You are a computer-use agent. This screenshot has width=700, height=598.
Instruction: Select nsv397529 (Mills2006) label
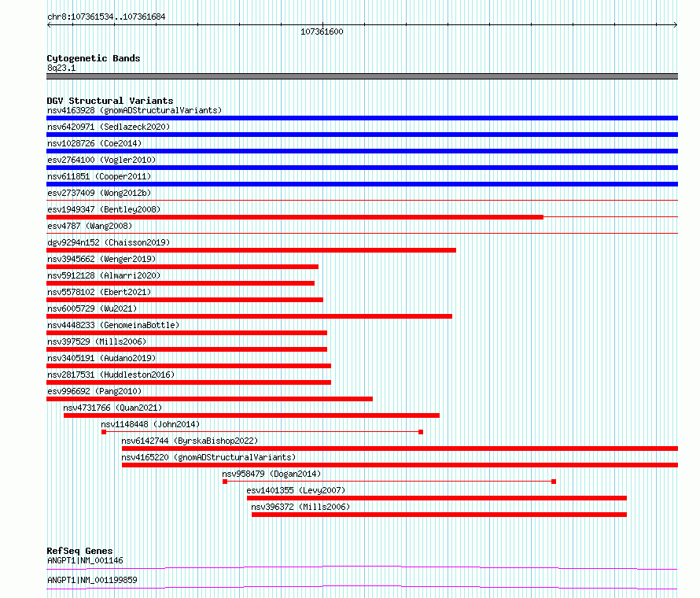point(97,341)
